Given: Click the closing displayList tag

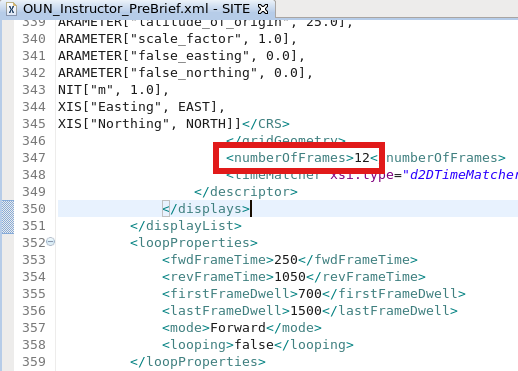Looking at the screenshot, I should click(x=186, y=226).
